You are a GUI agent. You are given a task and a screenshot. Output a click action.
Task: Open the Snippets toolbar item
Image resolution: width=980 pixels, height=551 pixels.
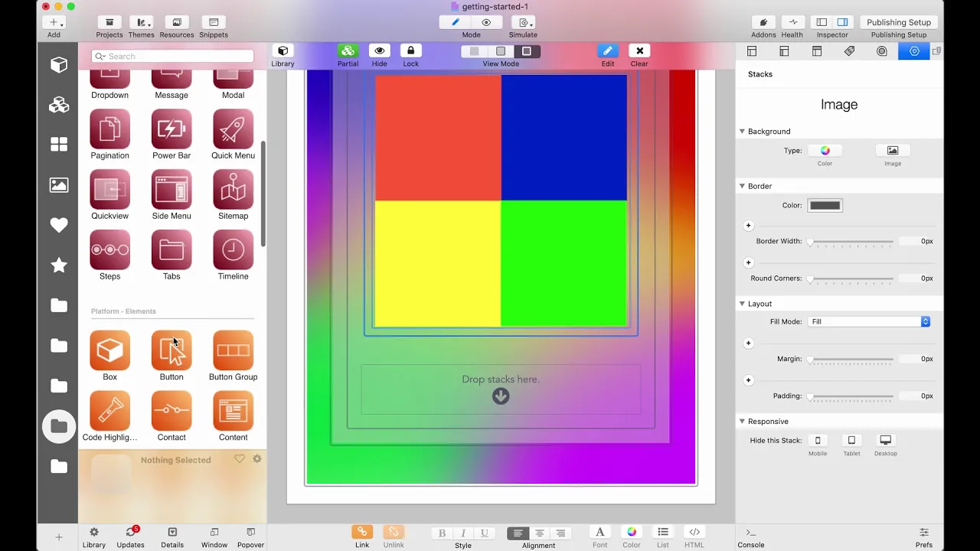[x=214, y=22]
